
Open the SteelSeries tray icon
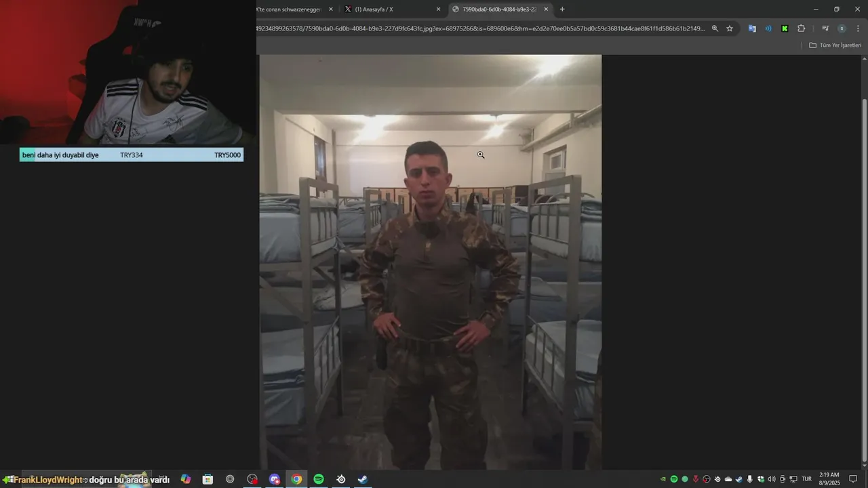click(x=717, y=479)
